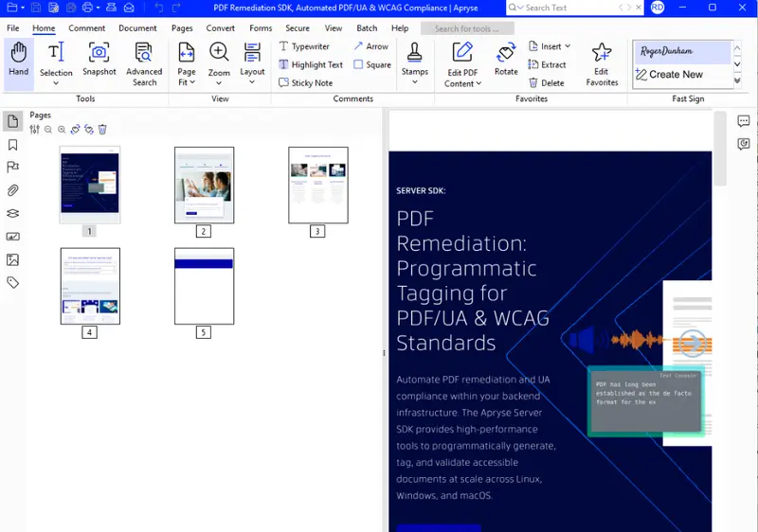Image resolution: width=758 pixels, height=532 pixels.
Task: Open the File menu
Action: coord(13,28)
